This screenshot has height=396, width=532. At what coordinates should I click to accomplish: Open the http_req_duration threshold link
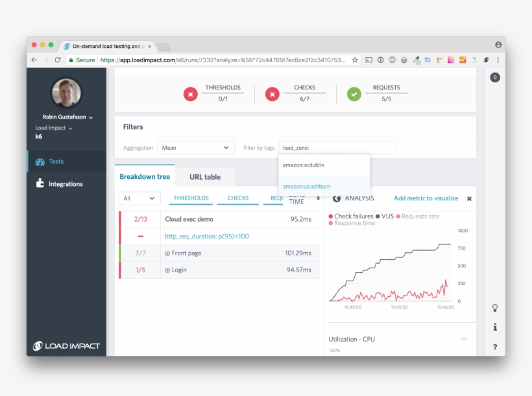click(206, 237)
